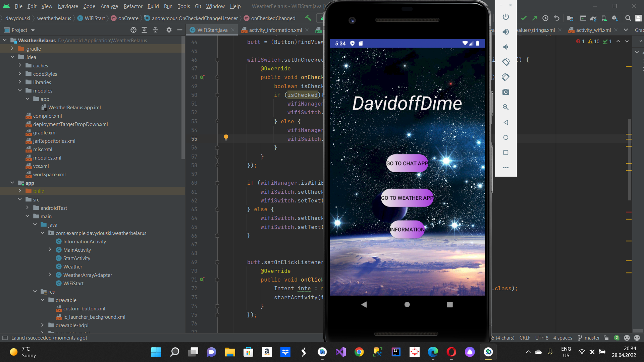The width and height of the screenshot is (644, 362).
Task: Tap phone home navigation button
Action: 407,304
